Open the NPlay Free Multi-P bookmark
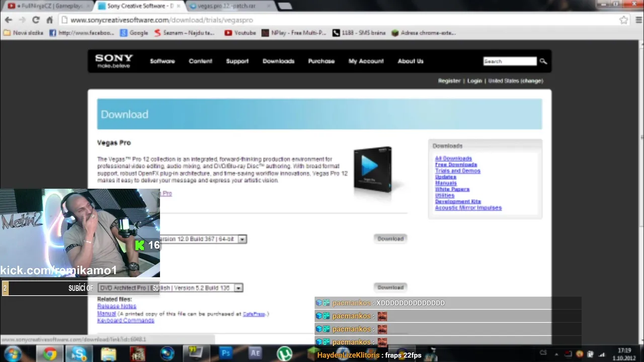 coord(294,33)
